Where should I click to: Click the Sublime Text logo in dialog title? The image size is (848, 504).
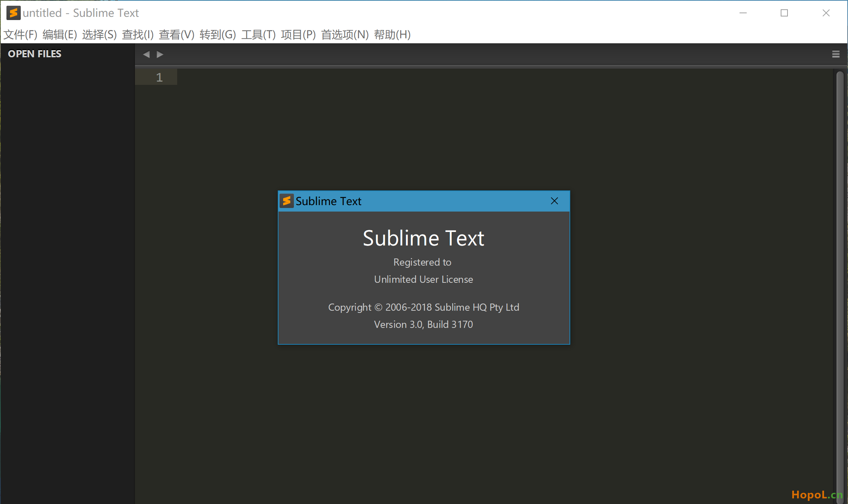[x=286, y=201]
